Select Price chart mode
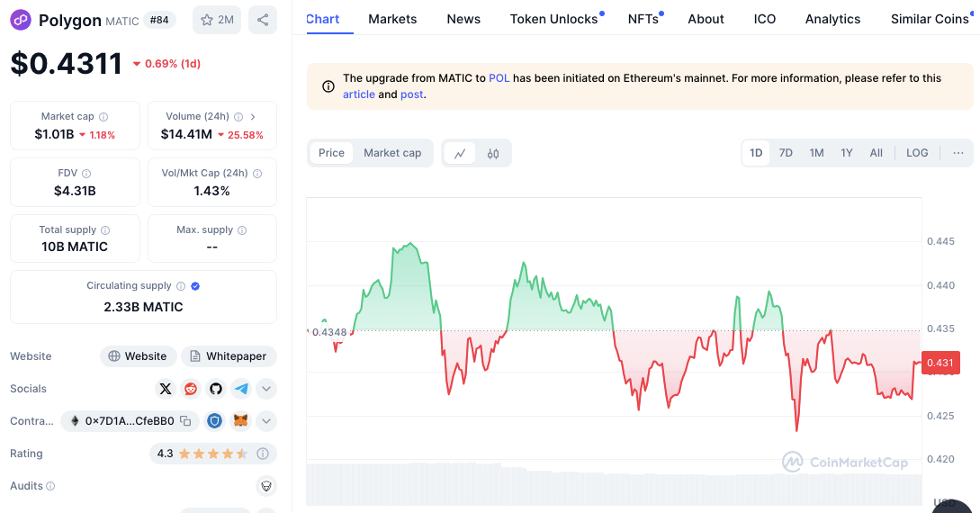The image size is (980, 513). click(331, 153)
